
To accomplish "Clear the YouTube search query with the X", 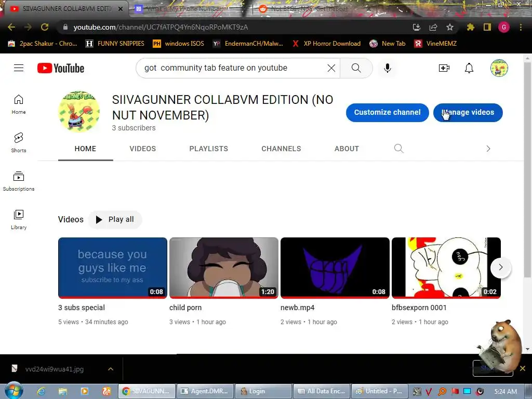I will coord(331,68).
